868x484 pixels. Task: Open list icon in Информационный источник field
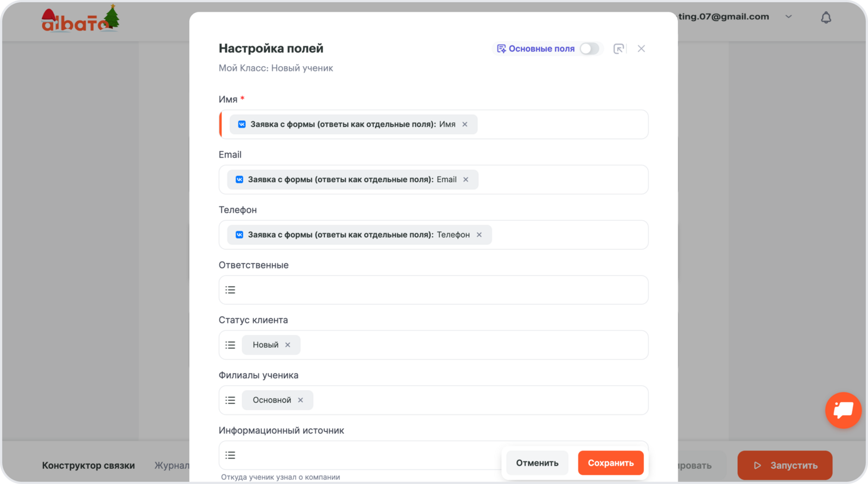[x=231, y=455]
